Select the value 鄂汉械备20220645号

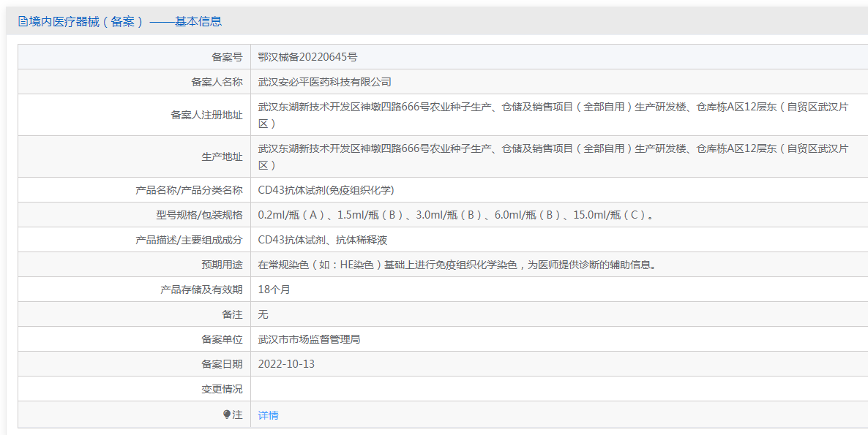[308, 57]
